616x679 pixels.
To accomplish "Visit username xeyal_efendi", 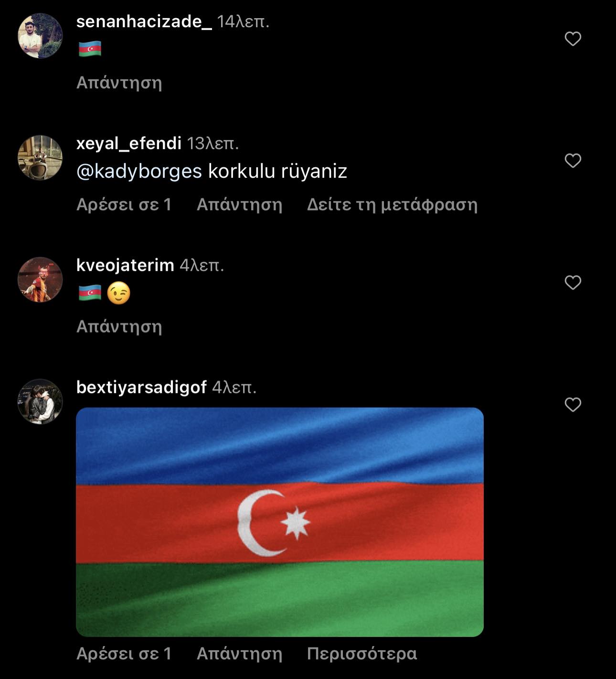I will [129, 143].
